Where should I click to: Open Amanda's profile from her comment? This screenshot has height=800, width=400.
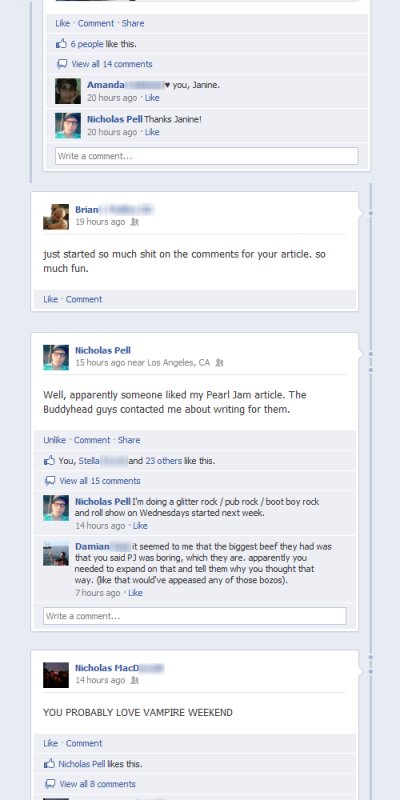click(x=106, y=85)
